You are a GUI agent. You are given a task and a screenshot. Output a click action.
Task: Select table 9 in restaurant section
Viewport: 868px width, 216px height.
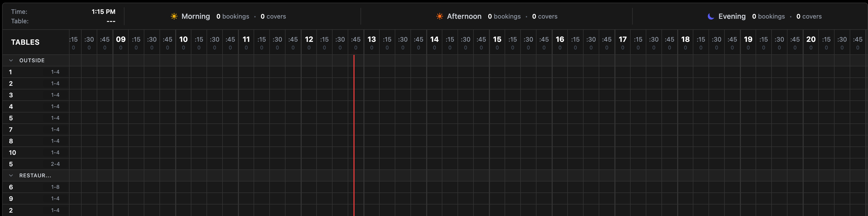pyautogui.click(x=11, y=198)
